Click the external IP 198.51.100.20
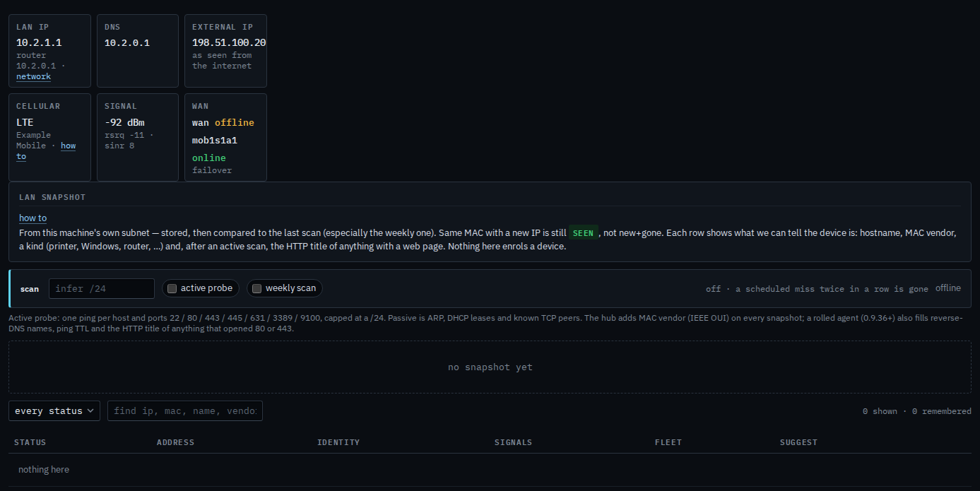980x491 pixels. [x=229, y=42]
